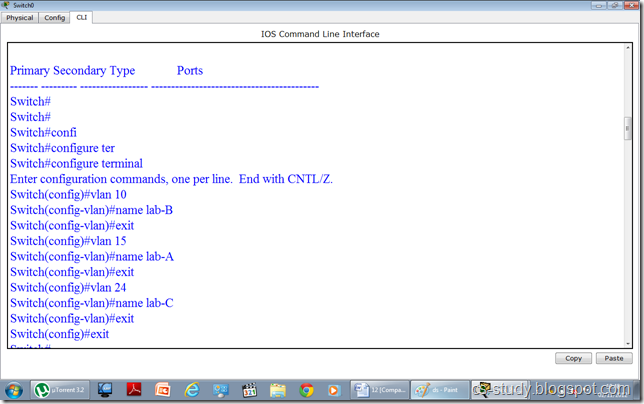Click the 'name lab-A' command line
This screenshot has width=644, height=404.
[x=92, y=256]
